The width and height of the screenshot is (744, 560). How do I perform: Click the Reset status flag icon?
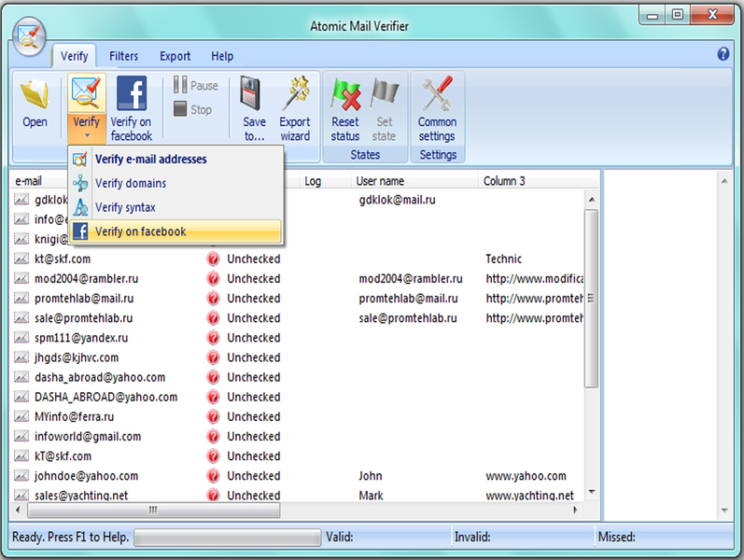(x=346, y=93)
